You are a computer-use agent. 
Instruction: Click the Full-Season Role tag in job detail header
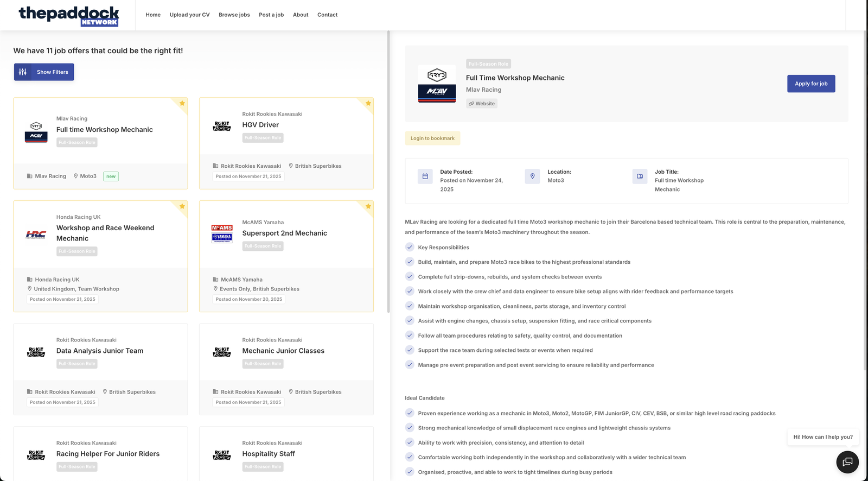pyautogui.click(x=488, y=64)
